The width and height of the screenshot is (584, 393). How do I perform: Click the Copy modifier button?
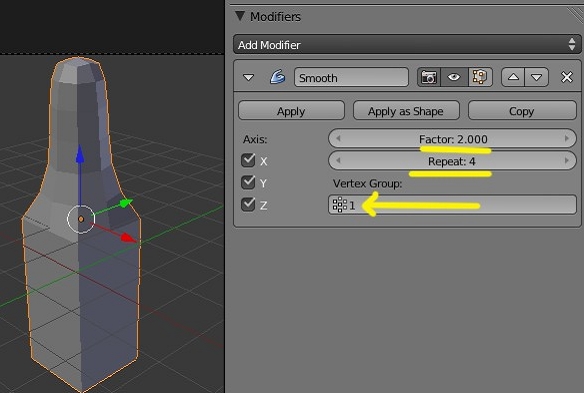pyautogui.click(x=522, y=111)
